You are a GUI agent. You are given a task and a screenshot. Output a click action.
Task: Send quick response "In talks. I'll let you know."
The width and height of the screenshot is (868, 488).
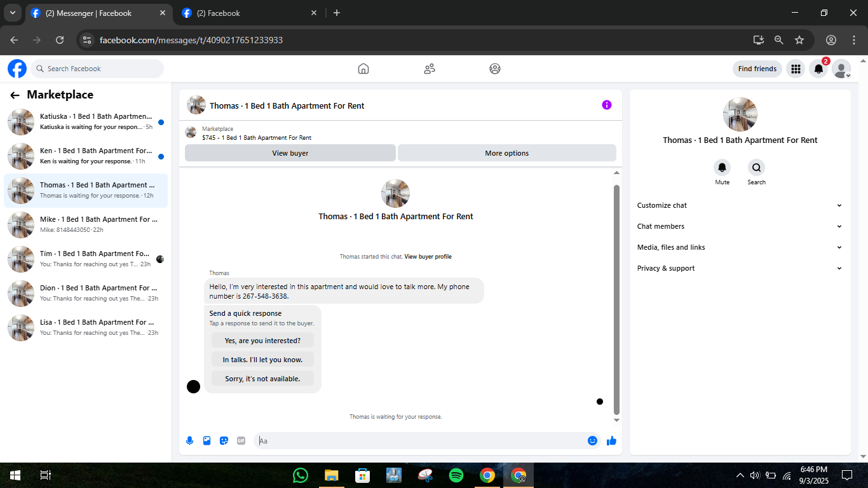pyautogui.click(x=262, y=360)
